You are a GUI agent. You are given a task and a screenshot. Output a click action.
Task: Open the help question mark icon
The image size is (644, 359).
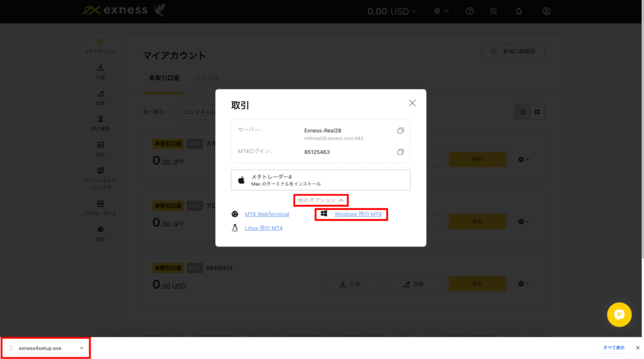[470, 11]
